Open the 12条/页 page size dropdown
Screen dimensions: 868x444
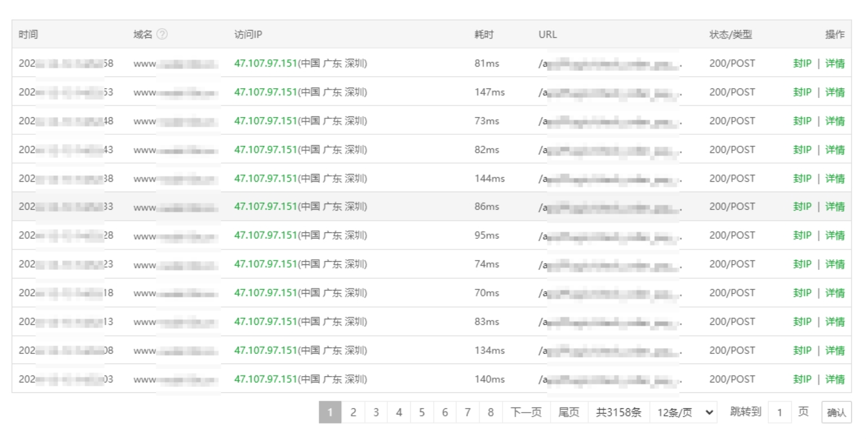click(x=684, y=413)
